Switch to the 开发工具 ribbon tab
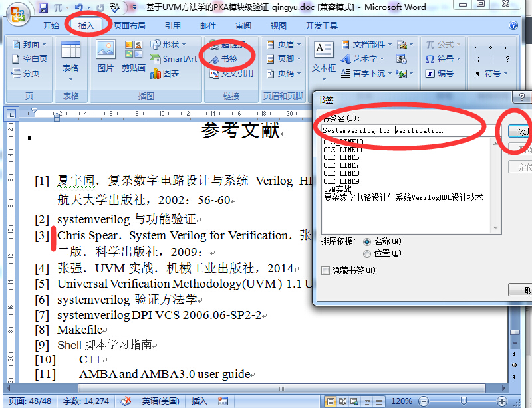Image resolution: width=532 pixels, height=408 pixels. 322,26
